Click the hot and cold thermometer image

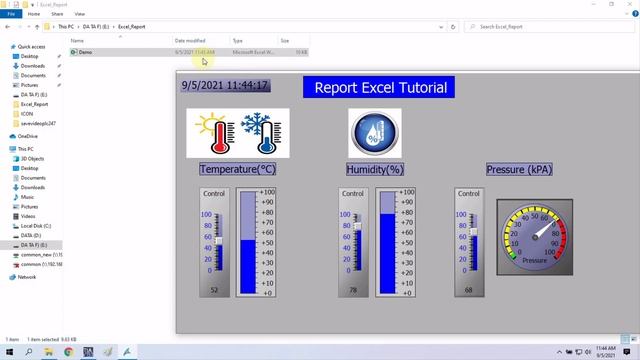[238, 133]
